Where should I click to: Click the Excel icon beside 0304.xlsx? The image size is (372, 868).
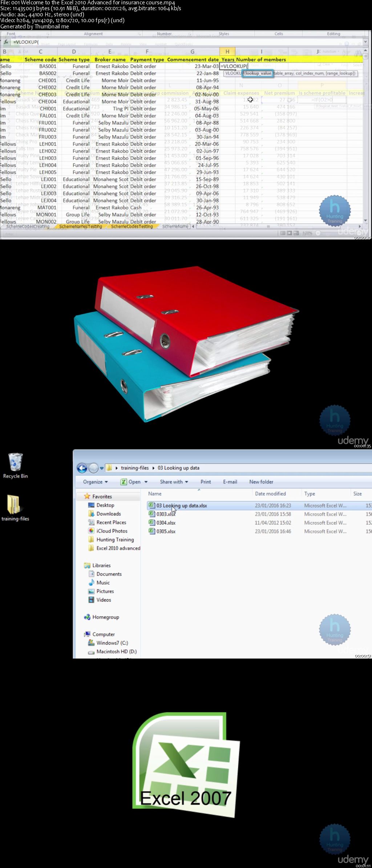coord(152,523)
